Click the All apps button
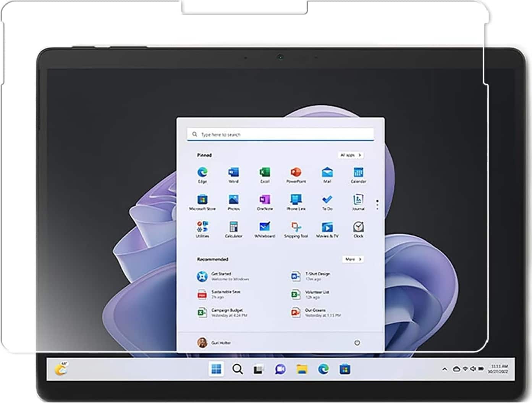532x403 pixels. point(351,155)
